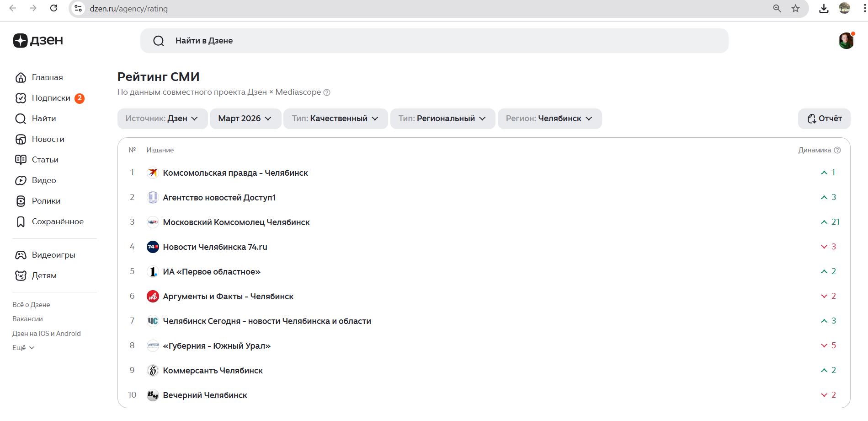868x421 pixels.
Task: Expand the Регион: Челябинск filter
Action: pyautogui.click(x=549, y=119)
